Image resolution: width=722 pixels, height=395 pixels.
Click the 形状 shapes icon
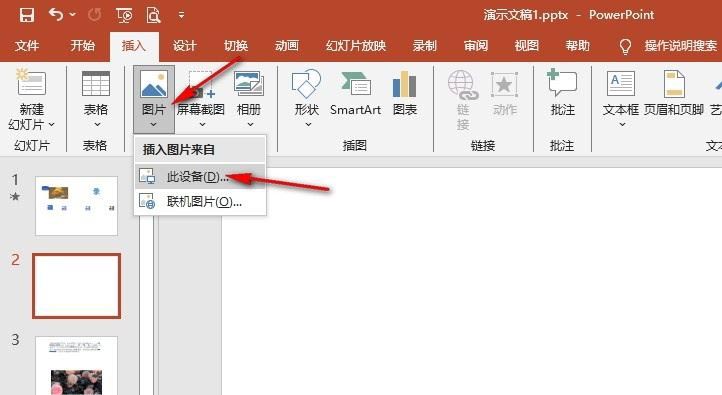point(306,83)
